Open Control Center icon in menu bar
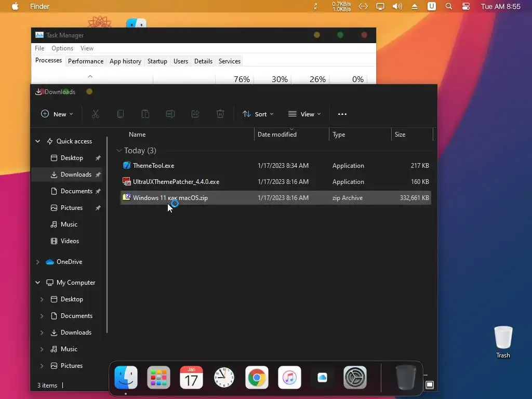 (466, 6)
